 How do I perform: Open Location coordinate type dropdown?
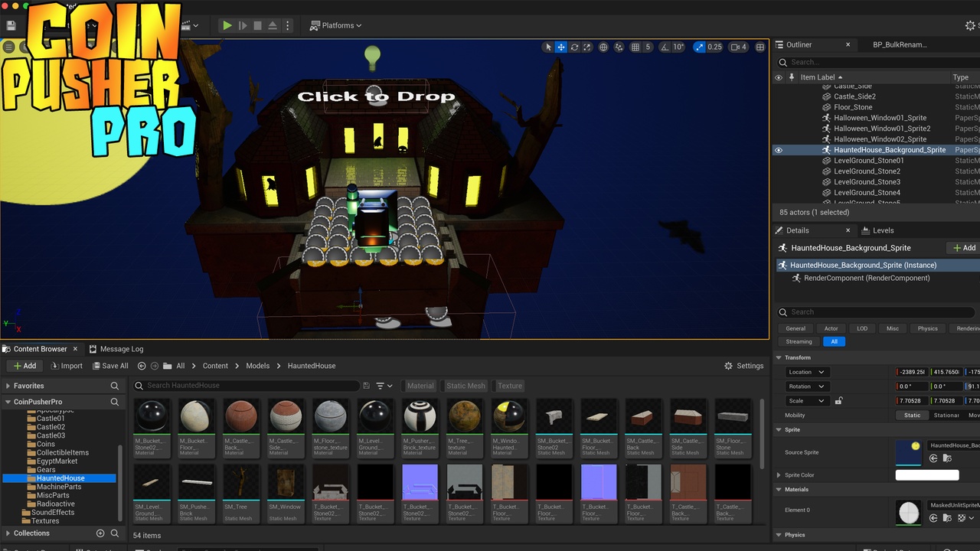(807, 372)
